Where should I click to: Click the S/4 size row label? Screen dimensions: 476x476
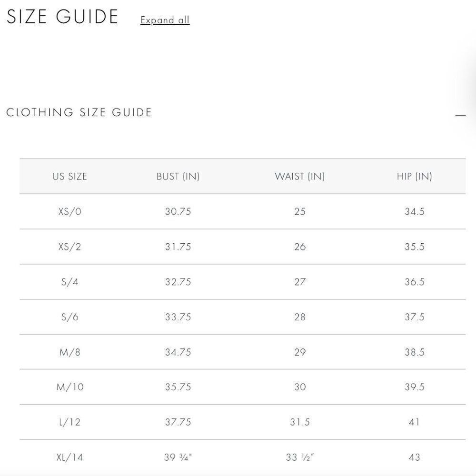pos(70,282)
